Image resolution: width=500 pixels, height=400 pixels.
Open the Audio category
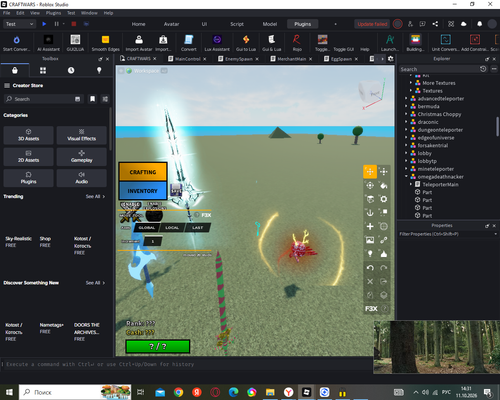[x=82, y=178]
